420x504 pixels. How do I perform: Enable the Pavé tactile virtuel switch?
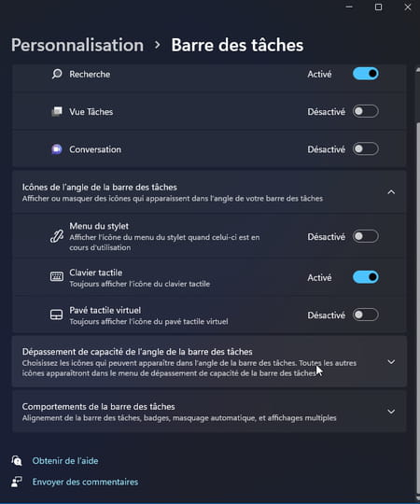366,315
